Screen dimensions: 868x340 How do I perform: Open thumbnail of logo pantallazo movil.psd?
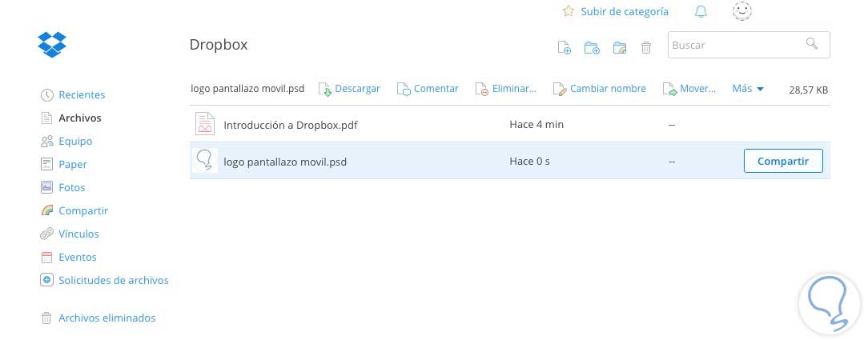205,160
